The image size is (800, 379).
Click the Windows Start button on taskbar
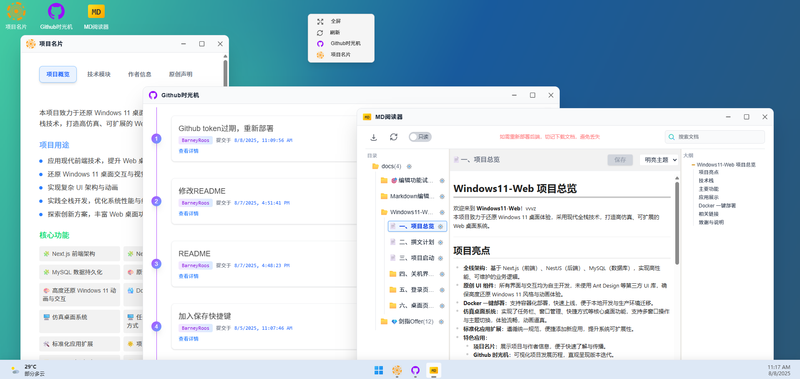click(379, 370)
